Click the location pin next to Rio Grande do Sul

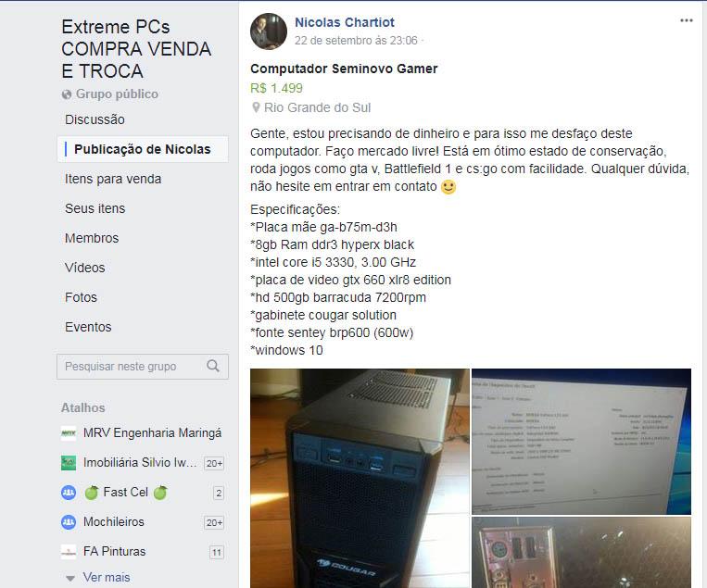(256, 107)
